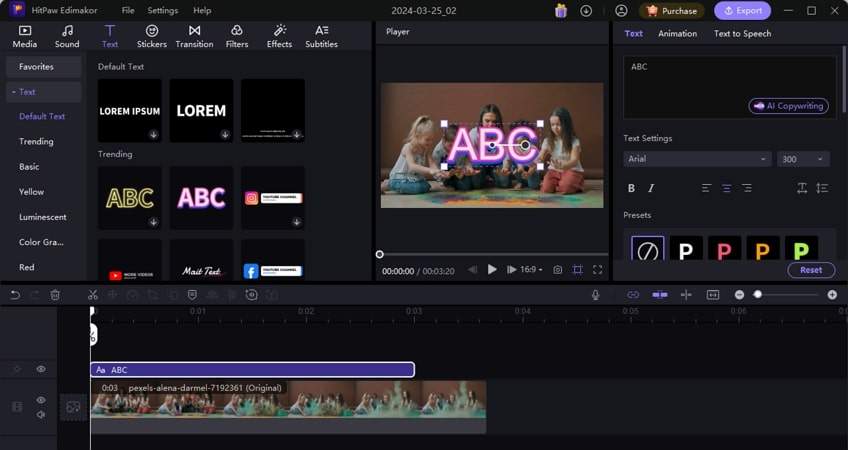Screen dimensions: 848x450
Task: Select the ABC text clip on timeline
Action: [253, 370]
